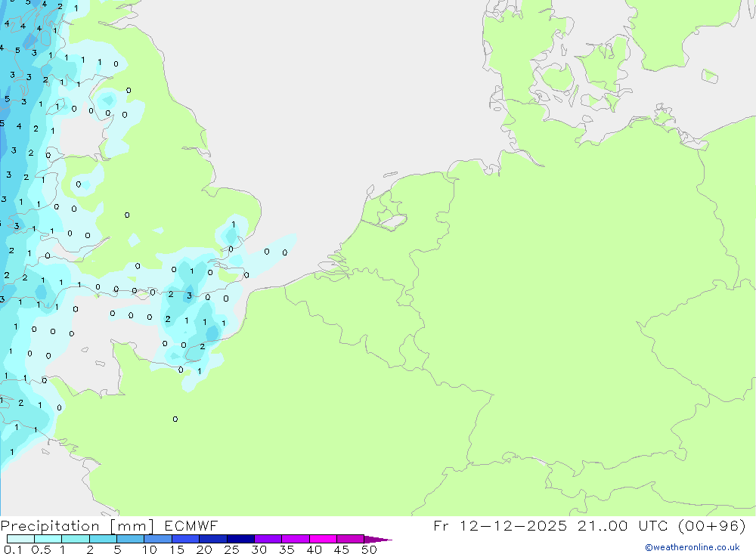Choose the 20–25 mm dark blue swatch
This screenshot has height=554, width=756.
tap(212, 539)
